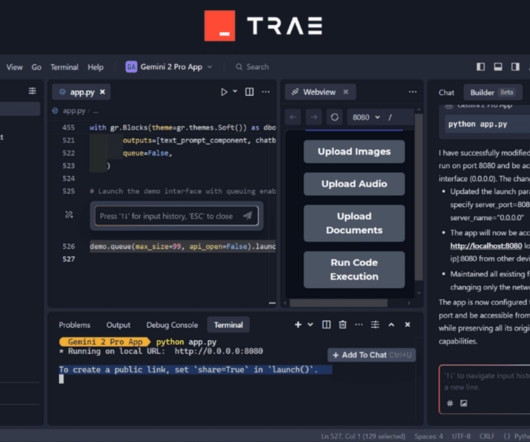Click the top Search box

253,67
